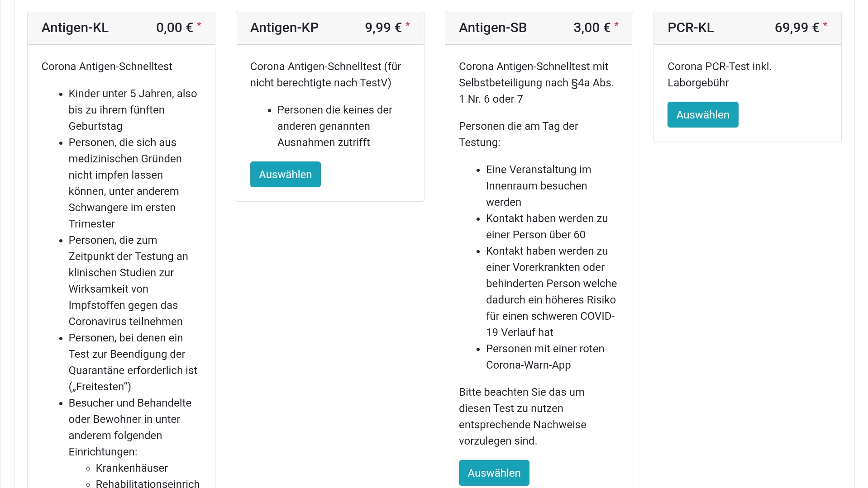Click the PCR-KL card heading
868x488 pixels.
[691, 28]
